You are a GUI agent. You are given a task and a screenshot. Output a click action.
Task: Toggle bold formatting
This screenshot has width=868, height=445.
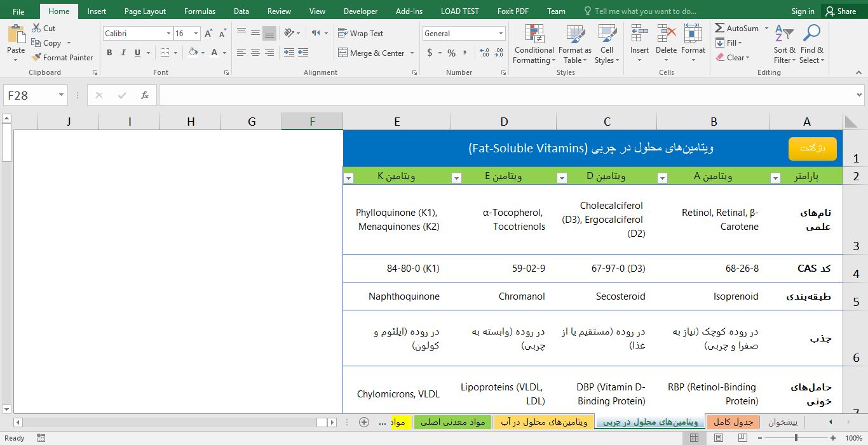tap(109, 53)
